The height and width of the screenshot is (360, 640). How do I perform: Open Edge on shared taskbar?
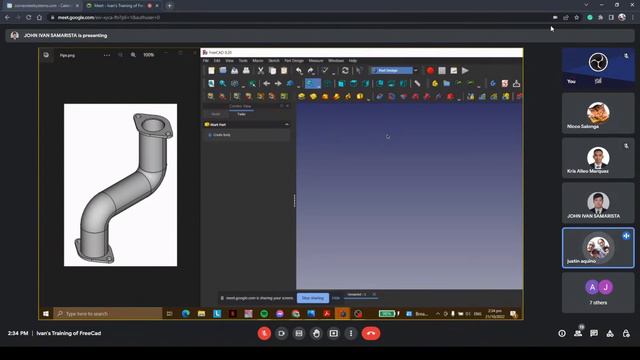pos(186,313)
